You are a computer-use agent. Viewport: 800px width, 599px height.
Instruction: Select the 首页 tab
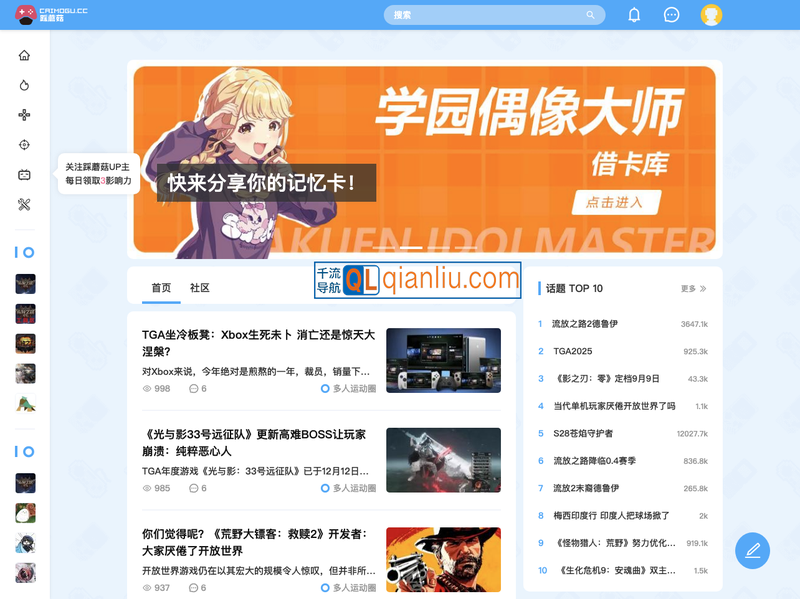160,288
